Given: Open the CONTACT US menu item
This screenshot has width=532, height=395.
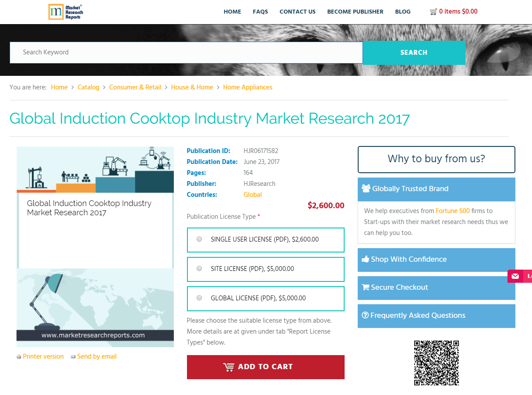Looking at the screenshot, I should [x=298, y=12].
